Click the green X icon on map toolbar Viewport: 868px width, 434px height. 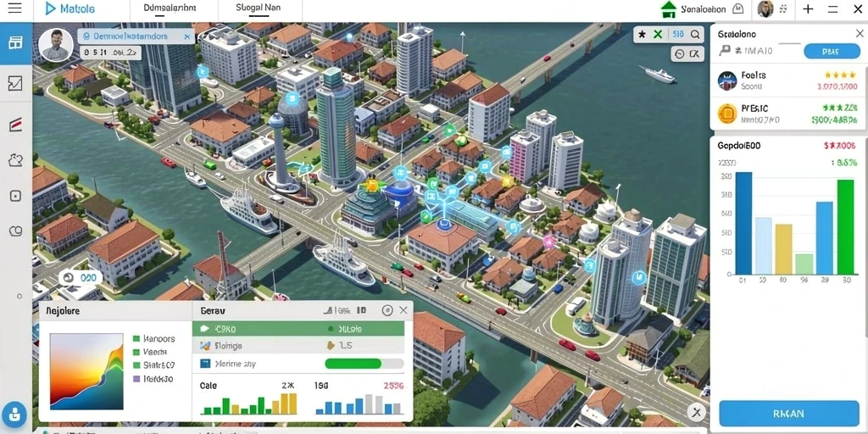pos(658,34)
